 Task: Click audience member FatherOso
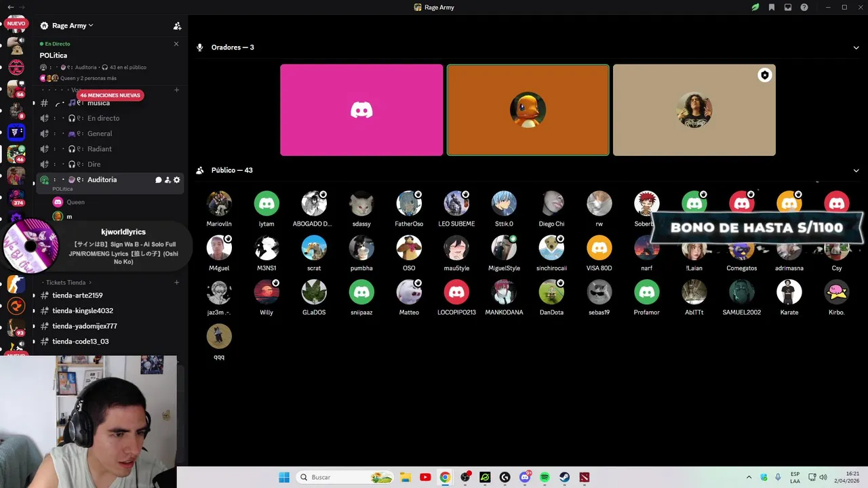[409, 209]
